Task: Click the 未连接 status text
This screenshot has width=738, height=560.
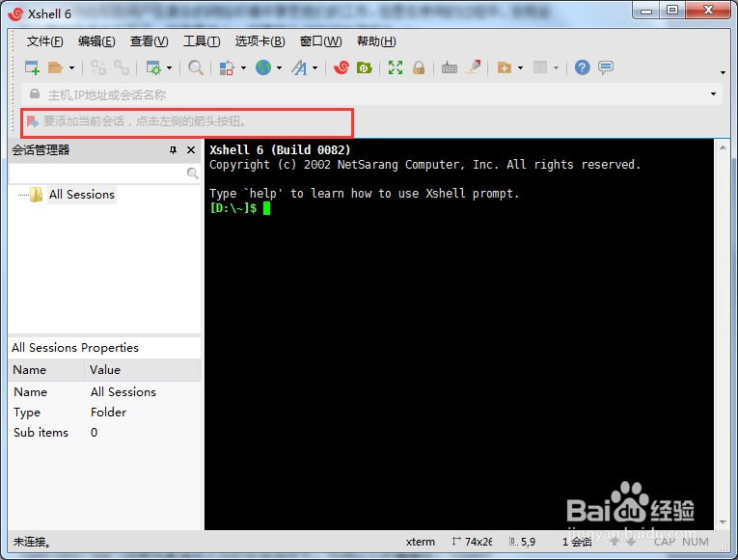Action: click(x=32, y=542)
